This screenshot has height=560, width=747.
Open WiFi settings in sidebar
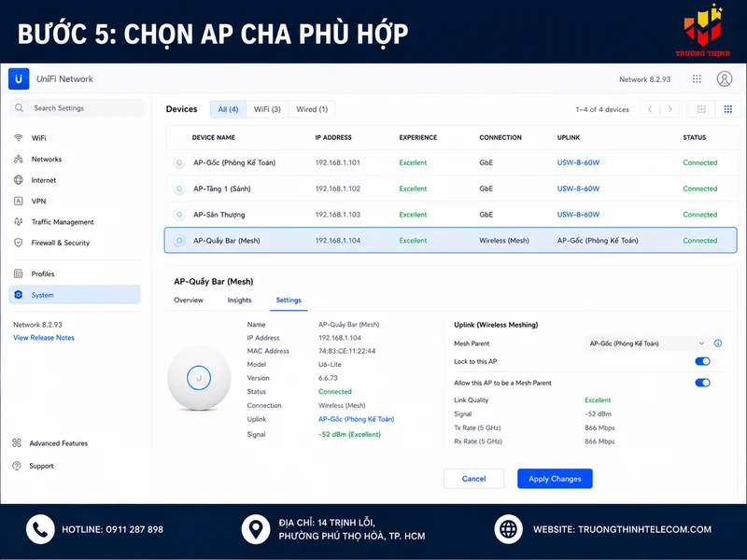click(x=39, y=137)
